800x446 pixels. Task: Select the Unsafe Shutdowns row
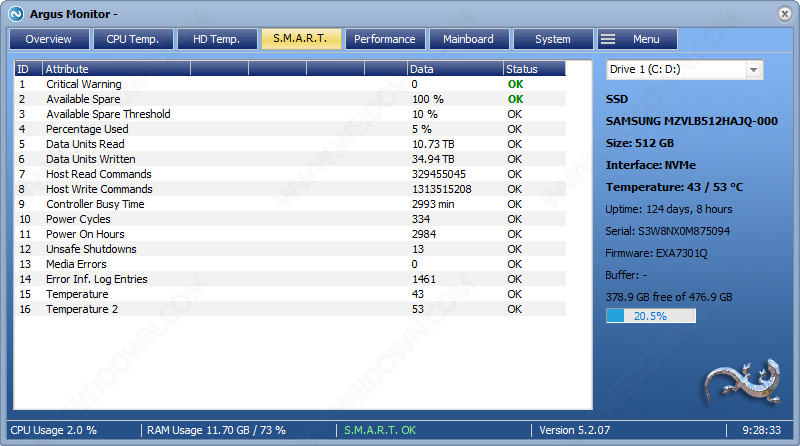290,249
